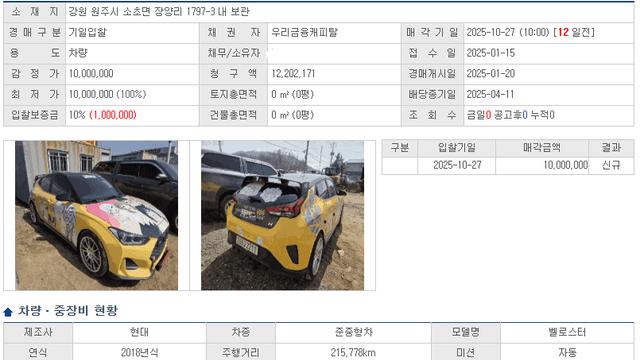Click the 입찰보증금 label

point(35,115)
